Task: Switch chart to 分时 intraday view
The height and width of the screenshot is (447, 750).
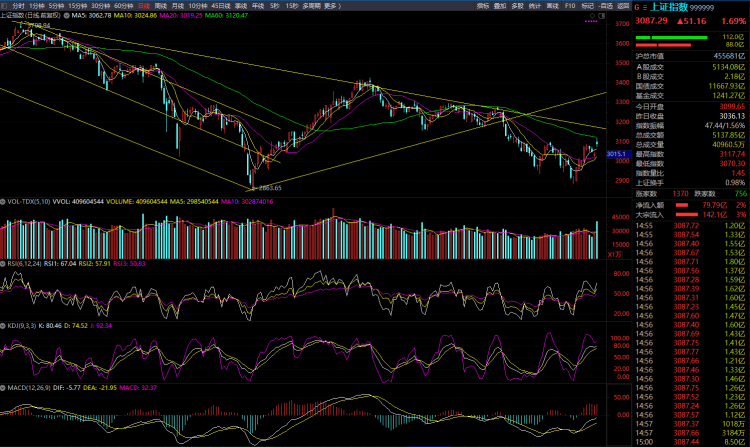Action: (18, 5)
